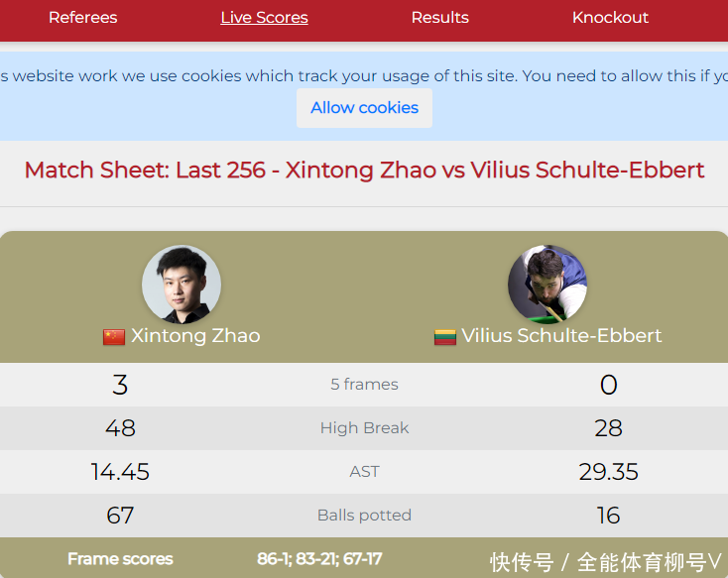Image resolution: width=728 pixels, height=578 pixels.
Task: Click the 5 frames label
Action: pyautogui.click(x=364, y=385)
